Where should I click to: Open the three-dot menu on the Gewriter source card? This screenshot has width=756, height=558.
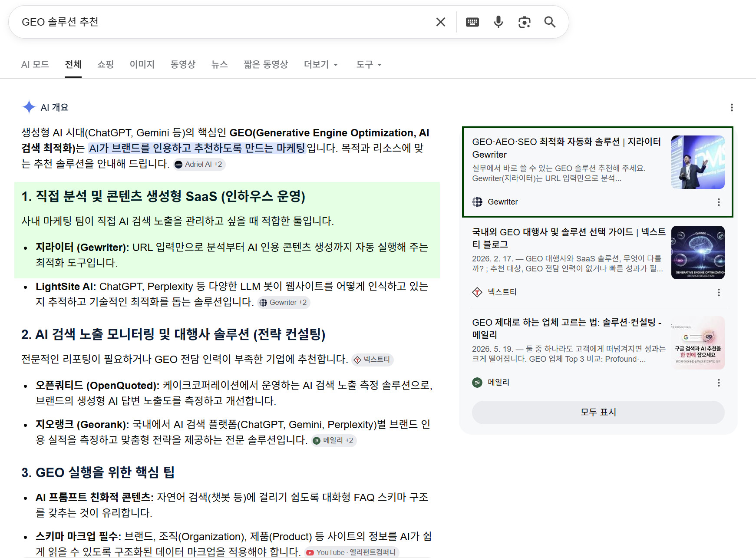[719, 202]
